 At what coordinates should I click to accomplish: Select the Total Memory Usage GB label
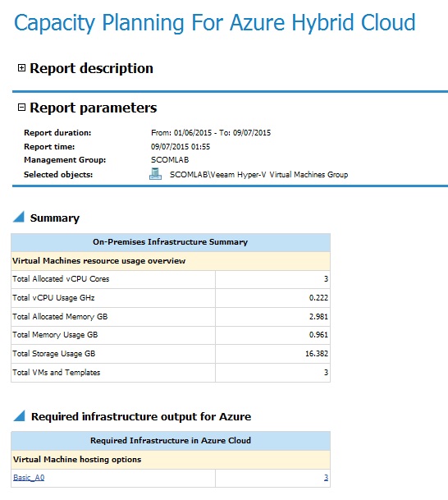tap(55, 335)
